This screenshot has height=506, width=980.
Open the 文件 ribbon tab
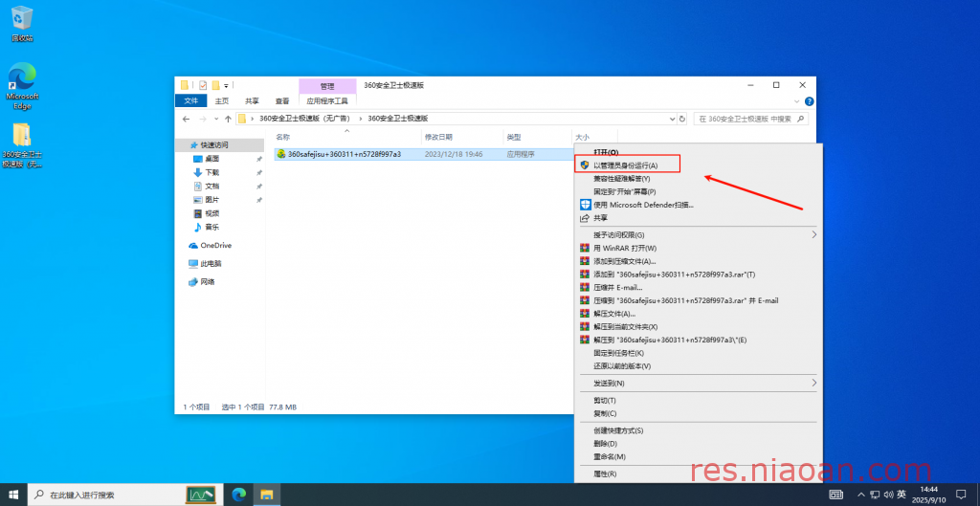pos(191,100)
